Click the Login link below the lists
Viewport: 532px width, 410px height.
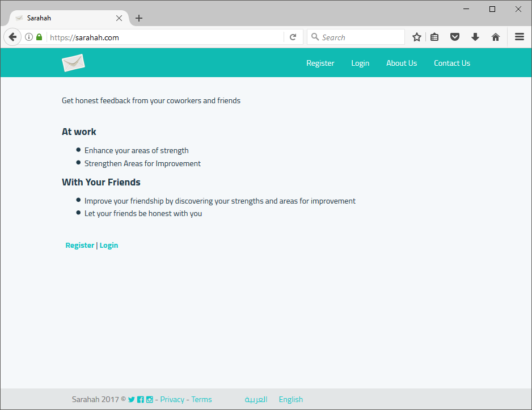click(x=109, y=246)
